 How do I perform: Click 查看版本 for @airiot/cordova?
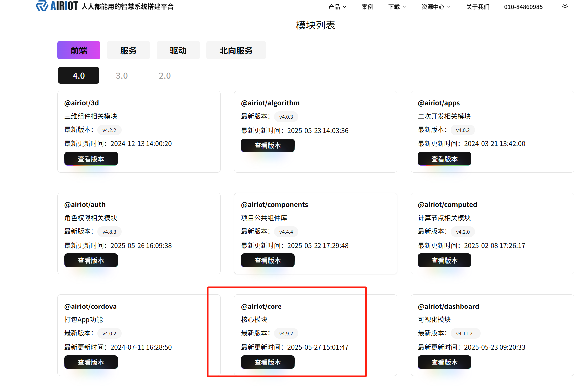point(91,362)
